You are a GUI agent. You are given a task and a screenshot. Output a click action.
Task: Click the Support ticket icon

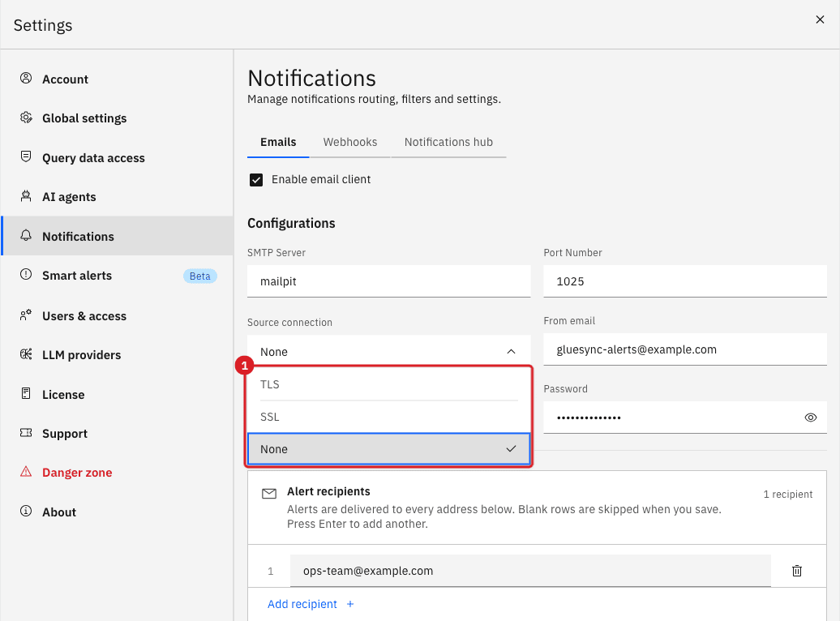[x=26, y=432]
